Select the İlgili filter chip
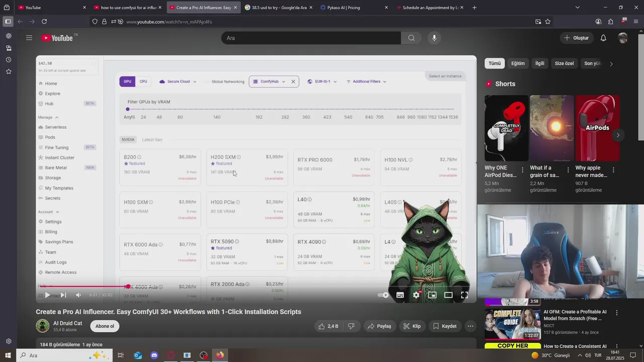This screenshot has width=644, height=362. click(540, 63)
